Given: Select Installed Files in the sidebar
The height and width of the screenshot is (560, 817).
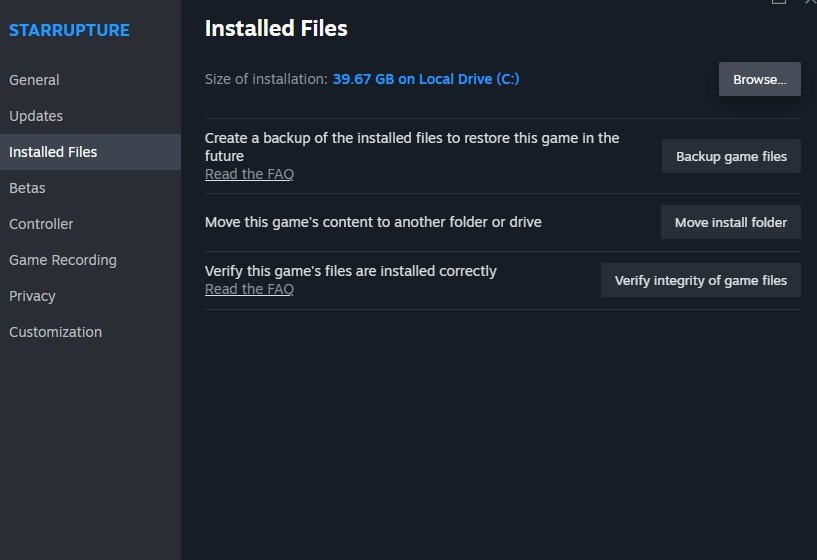Looking at the screenshot, I should [53, 152].
